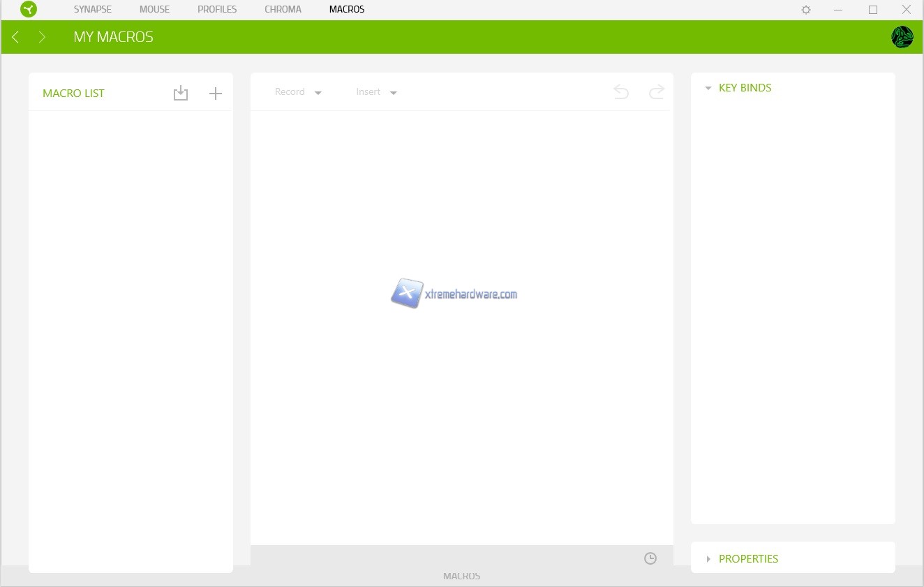This screenshot has height=587, width=924.
Task: Click the Razer logo icon
Action: coord(29,10)
